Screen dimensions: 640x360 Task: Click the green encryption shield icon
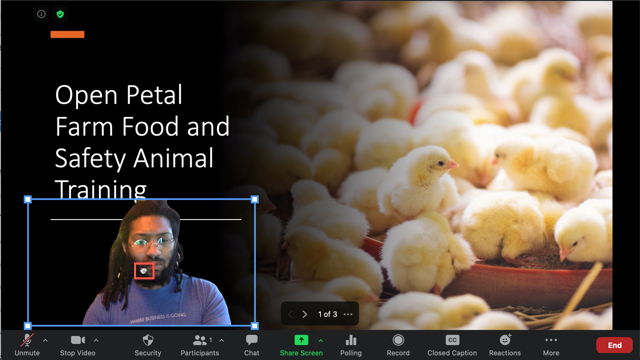tap(60, 14)
